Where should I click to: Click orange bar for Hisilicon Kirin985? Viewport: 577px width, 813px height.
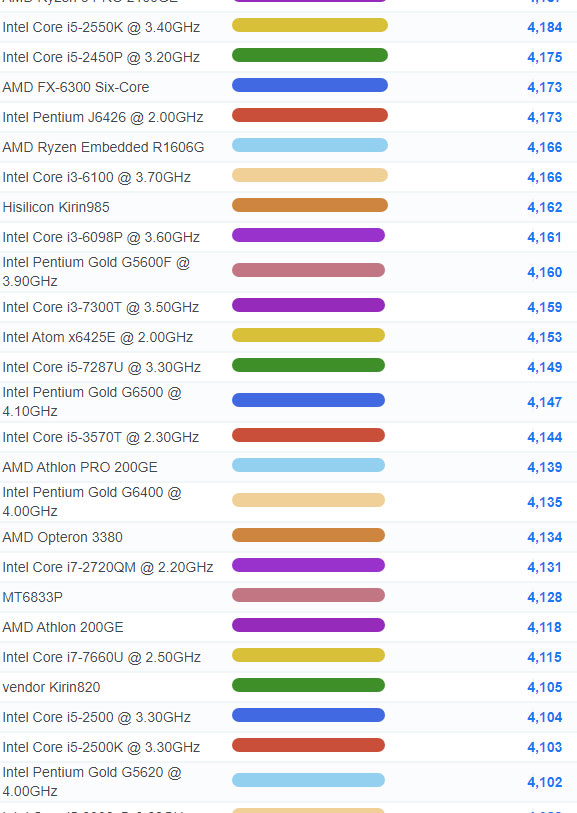[309, 205]
